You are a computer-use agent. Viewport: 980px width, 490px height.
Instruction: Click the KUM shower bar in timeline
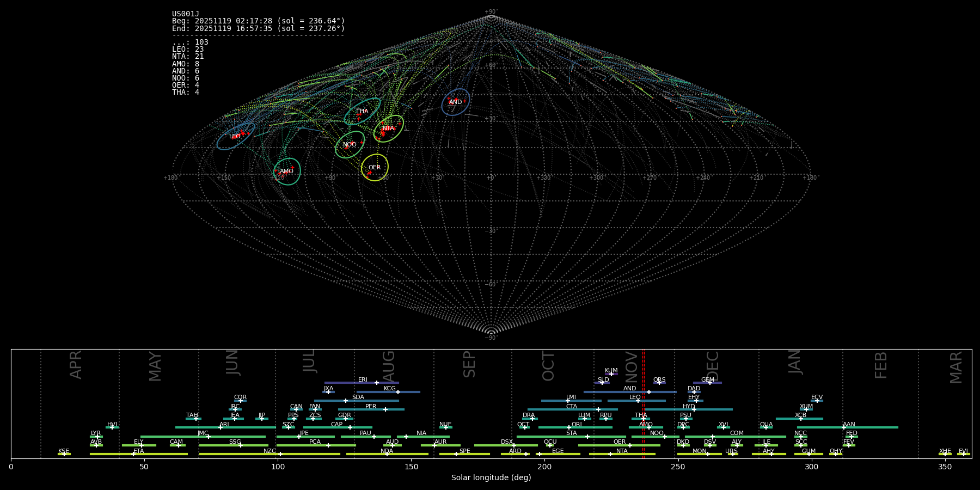click(x=611, y=374)
